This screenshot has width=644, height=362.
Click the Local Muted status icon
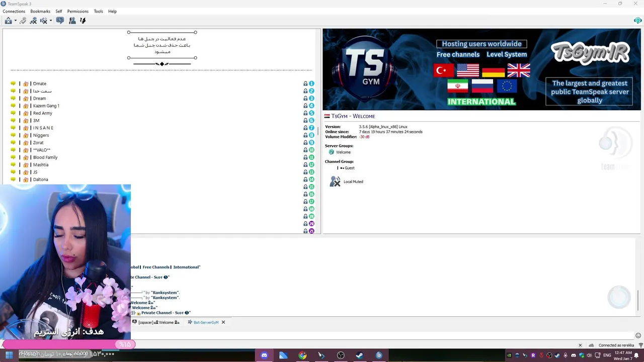(x=335, y=182)
